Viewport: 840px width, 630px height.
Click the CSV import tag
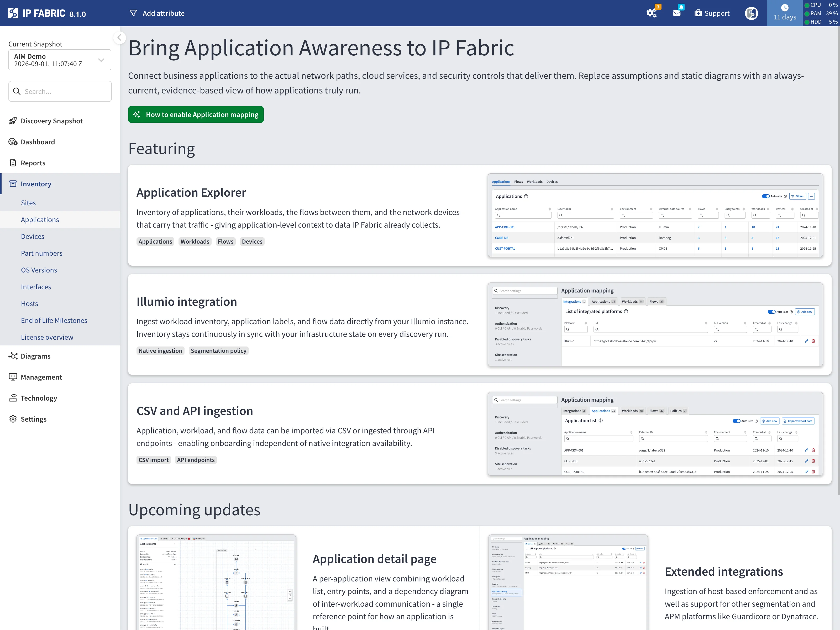tap(153, 460)
